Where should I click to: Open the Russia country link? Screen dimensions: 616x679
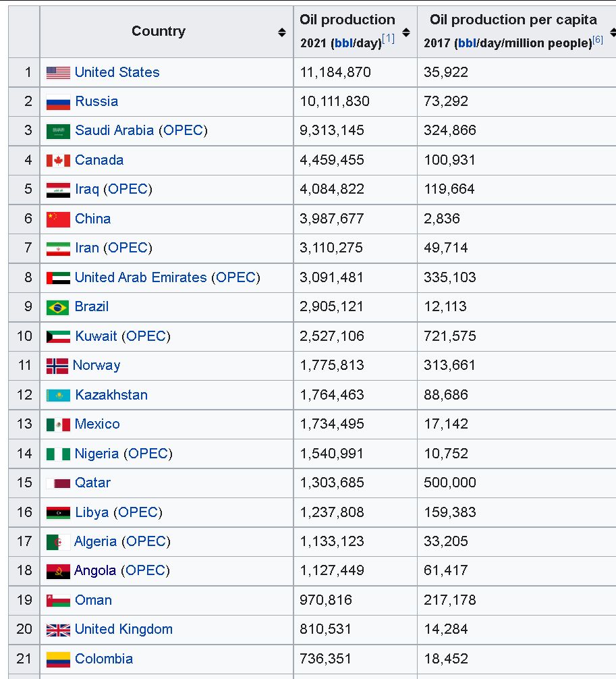[96, 102]
